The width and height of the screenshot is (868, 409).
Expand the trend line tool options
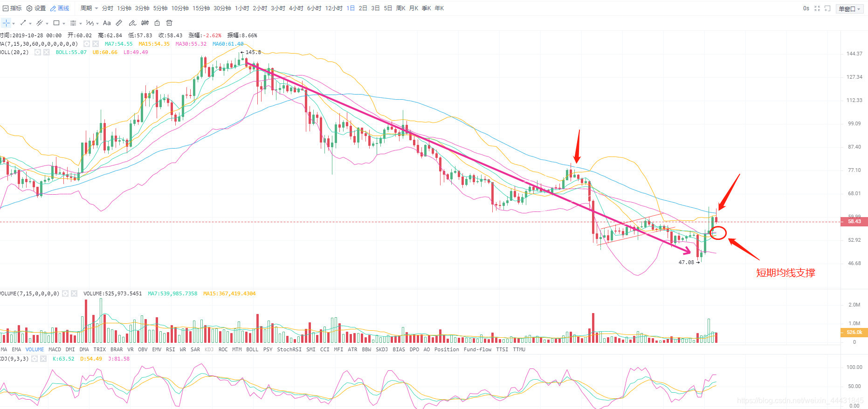point(30,23)
